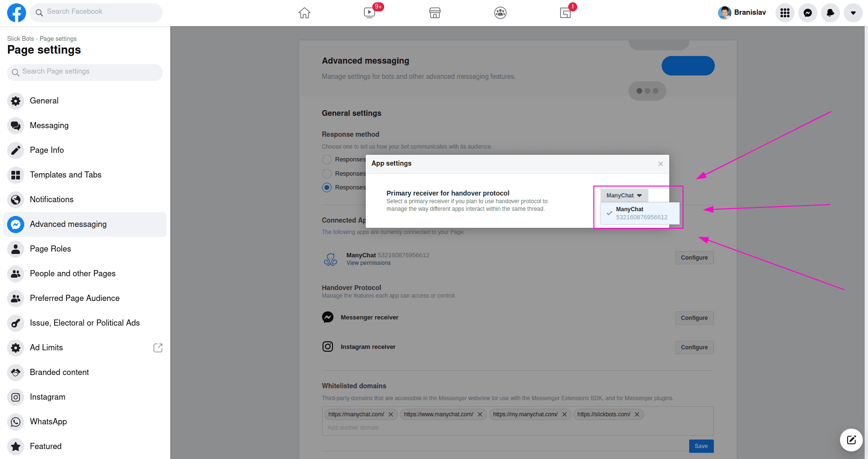Click the Slick Bots breadcrumb link
868x459 pixels.
click(x=20, y=39)
